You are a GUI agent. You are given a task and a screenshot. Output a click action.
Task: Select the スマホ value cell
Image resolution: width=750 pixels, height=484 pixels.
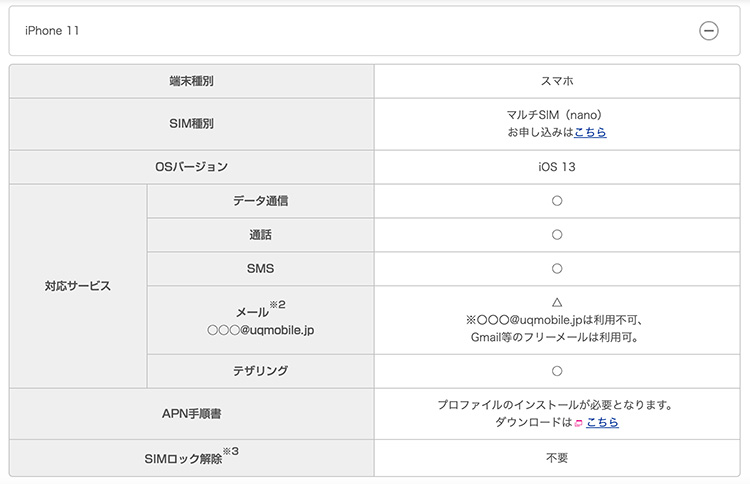coord(557,81)
